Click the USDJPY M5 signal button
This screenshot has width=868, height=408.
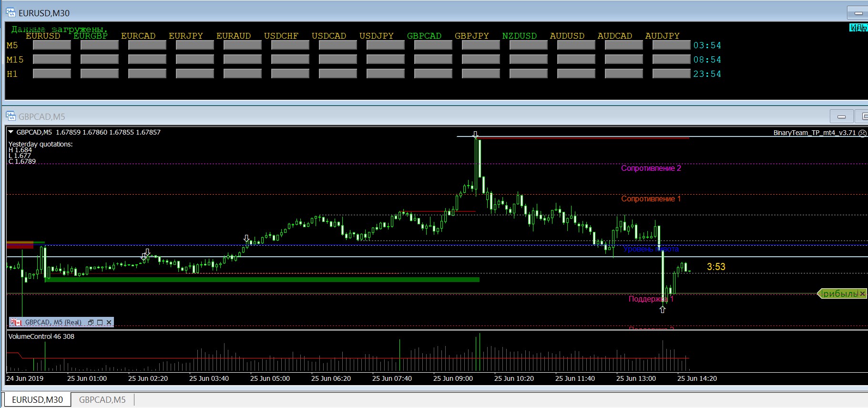[385, 45]
